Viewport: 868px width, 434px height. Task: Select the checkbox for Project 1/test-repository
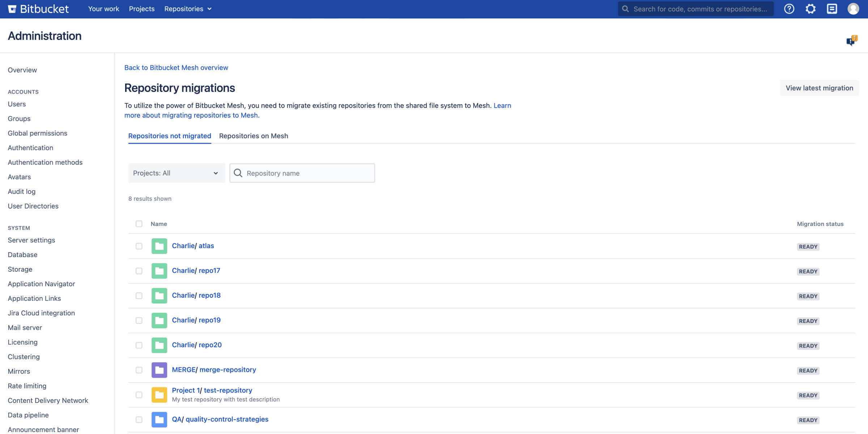139,395
